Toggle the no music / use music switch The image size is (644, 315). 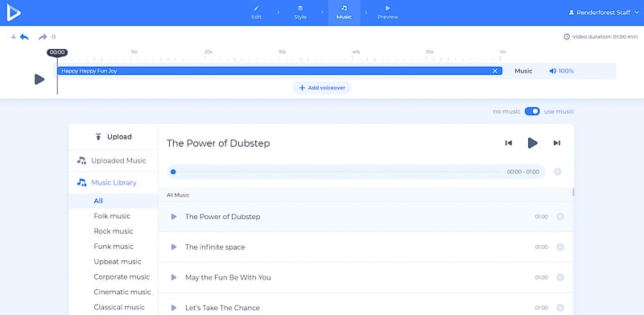(532, 111)
